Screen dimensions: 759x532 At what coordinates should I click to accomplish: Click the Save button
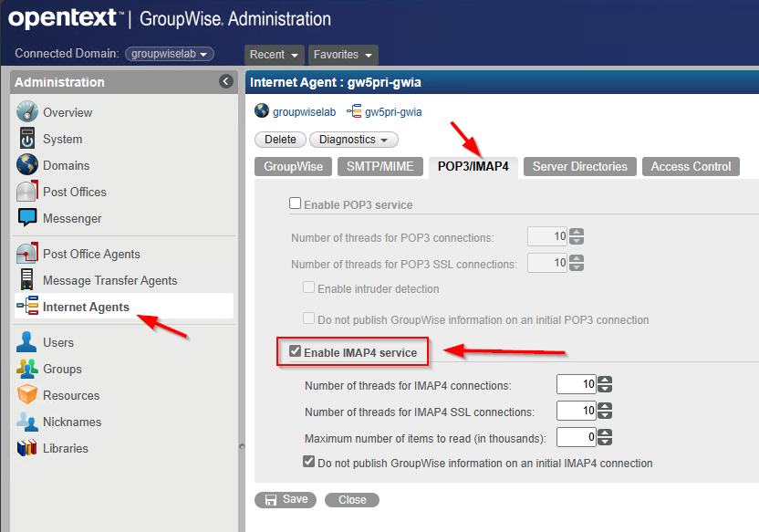pos(286,499)
